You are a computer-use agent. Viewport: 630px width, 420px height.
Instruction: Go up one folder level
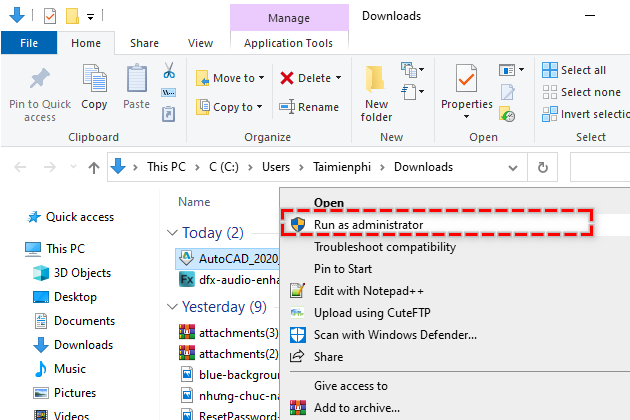click(x=94, y=167)
